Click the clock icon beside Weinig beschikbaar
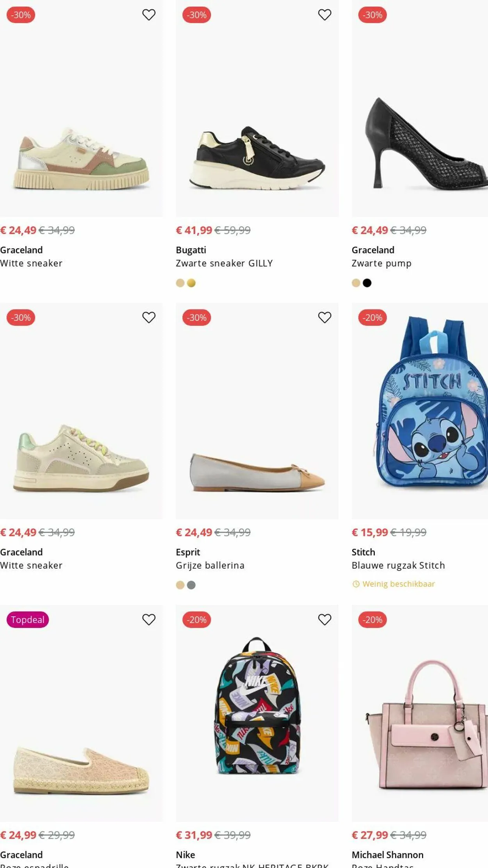The height and width of the screenshot is (868, 488). pyautogui.click(x=356, y=584)
